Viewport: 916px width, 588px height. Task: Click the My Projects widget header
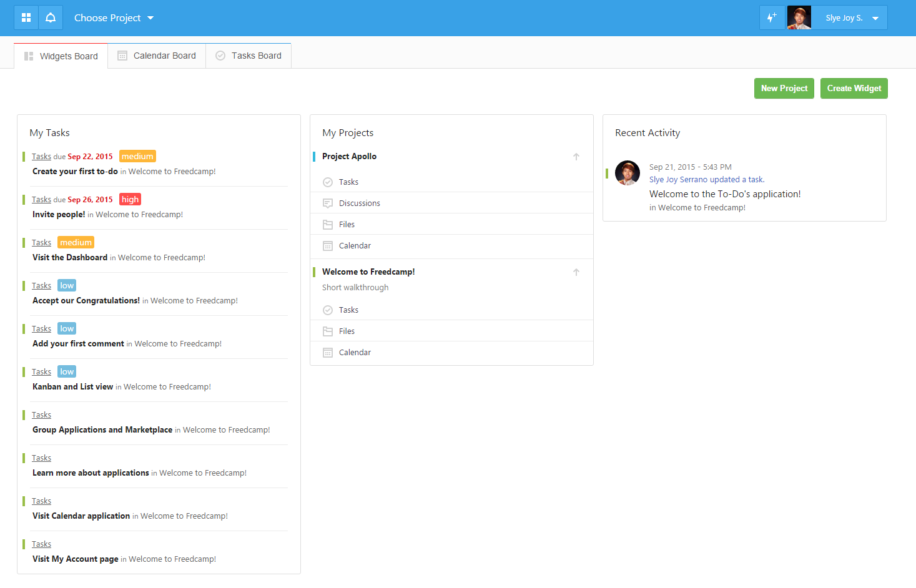348,133
